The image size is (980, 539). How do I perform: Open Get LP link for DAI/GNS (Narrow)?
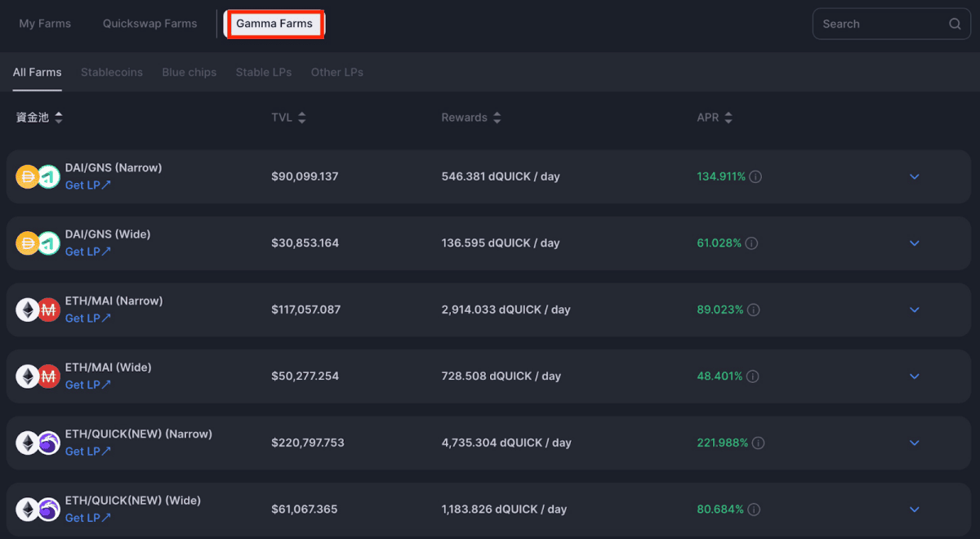(88, 185)
